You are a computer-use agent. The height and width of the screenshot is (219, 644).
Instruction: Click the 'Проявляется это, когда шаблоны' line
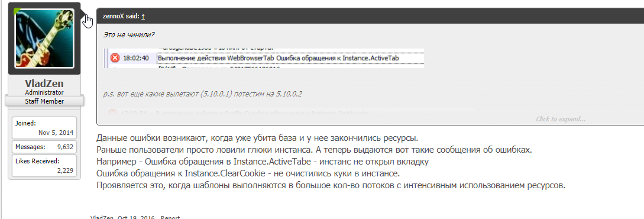[331, 185]
